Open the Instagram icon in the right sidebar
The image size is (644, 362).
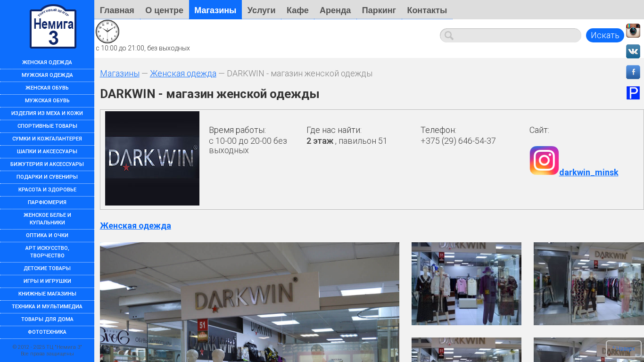click(633, 31)
